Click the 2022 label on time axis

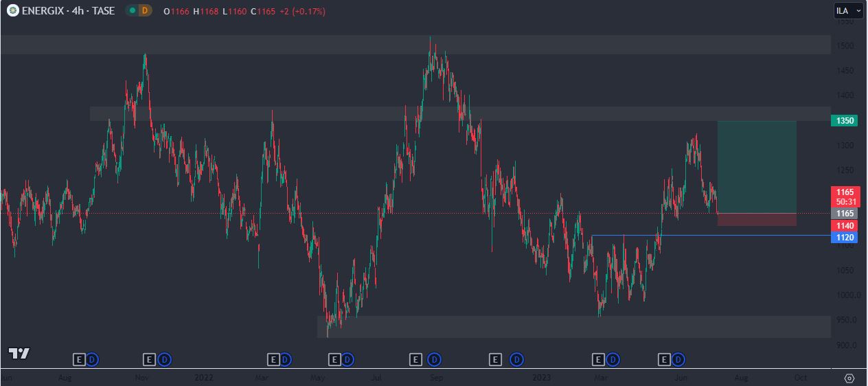point(204,378)
